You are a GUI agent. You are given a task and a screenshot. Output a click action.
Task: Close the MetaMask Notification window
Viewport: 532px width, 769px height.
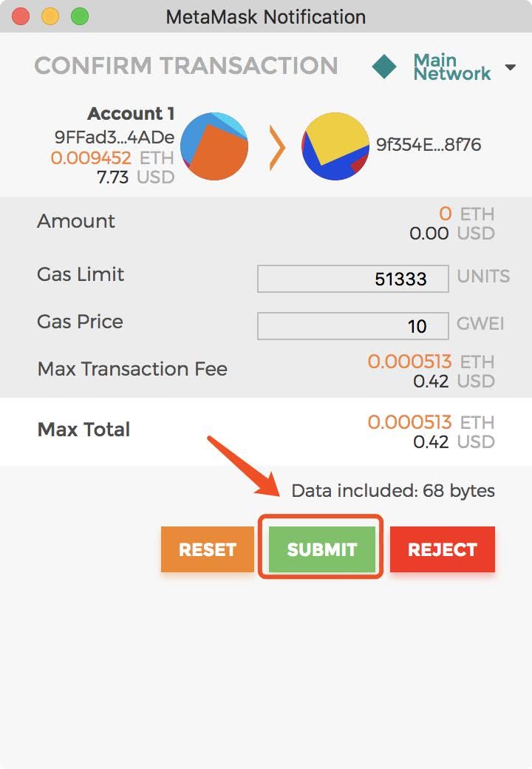pos(21,16)
